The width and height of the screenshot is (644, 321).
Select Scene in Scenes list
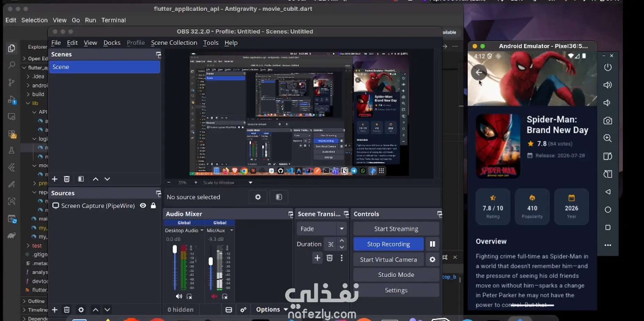click(104, 67)
